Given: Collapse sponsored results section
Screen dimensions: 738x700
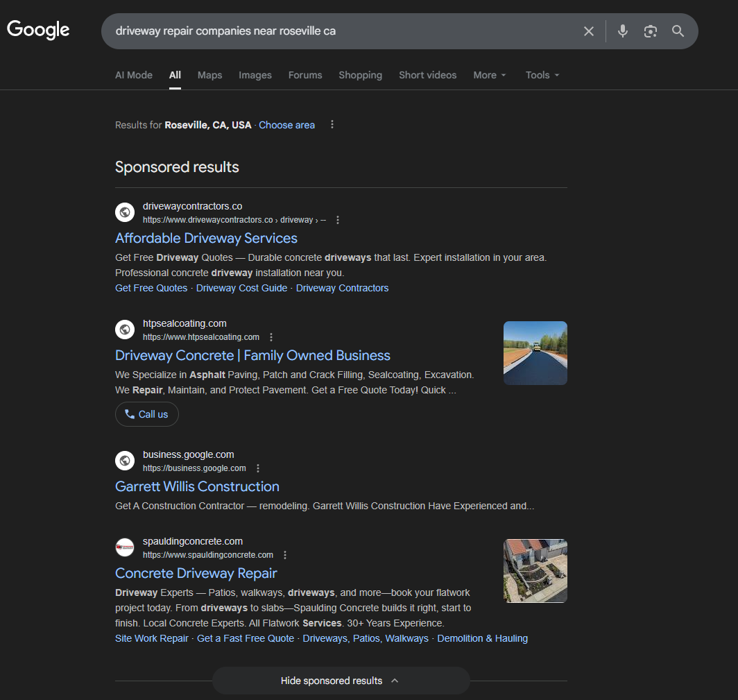Looking at the screenshot, I should pyautogui.click(x=340, y=681).
